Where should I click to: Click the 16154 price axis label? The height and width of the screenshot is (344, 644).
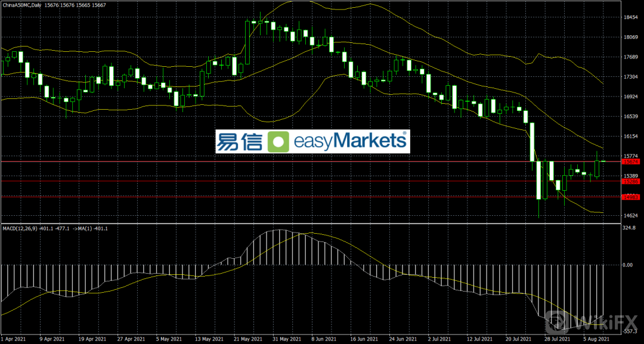pyautogui.click(x=630, y=137)
